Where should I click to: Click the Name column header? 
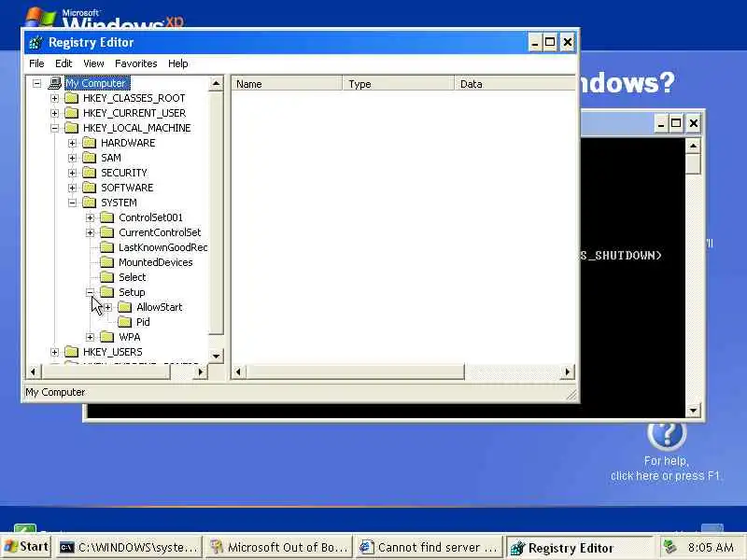tap(287, 84)
